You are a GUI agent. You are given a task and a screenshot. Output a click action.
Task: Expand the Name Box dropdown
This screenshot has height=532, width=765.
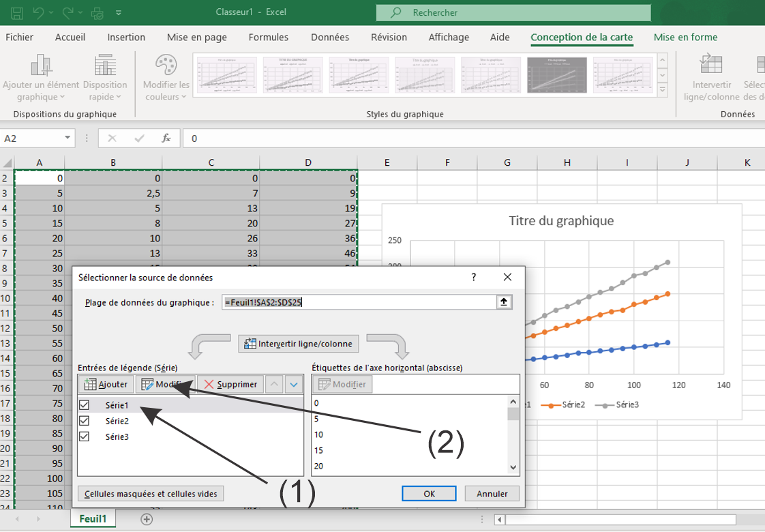pos(67,138)
